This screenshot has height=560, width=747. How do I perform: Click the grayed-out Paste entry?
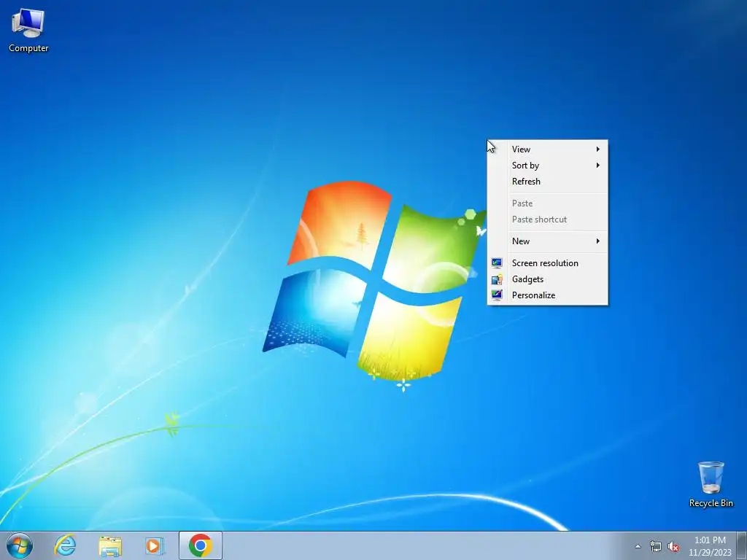pos(547,203)
